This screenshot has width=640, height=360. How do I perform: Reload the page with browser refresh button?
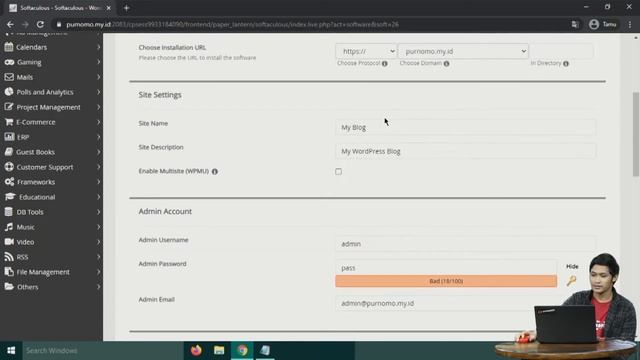tap(40, 24)
